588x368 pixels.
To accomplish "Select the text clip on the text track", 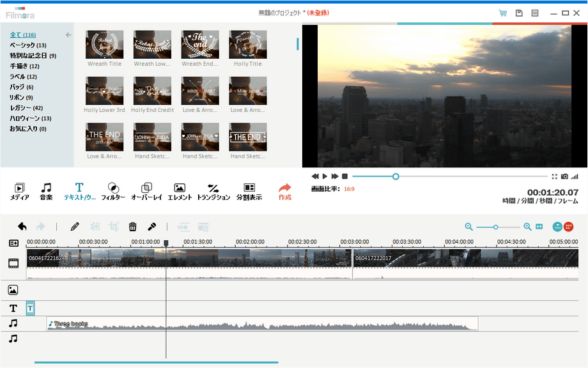I will (x=31, y=309).
